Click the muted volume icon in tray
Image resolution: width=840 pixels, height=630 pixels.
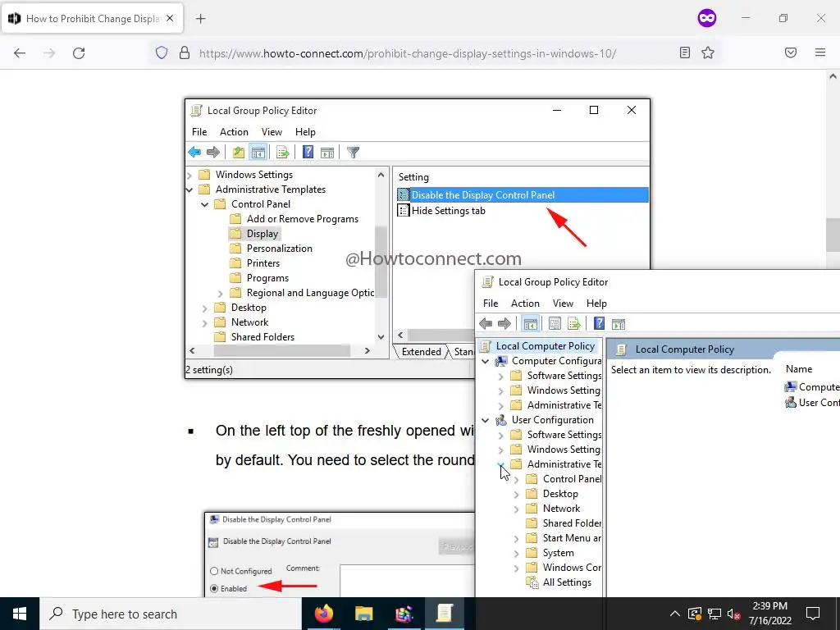tap(733, 614)
